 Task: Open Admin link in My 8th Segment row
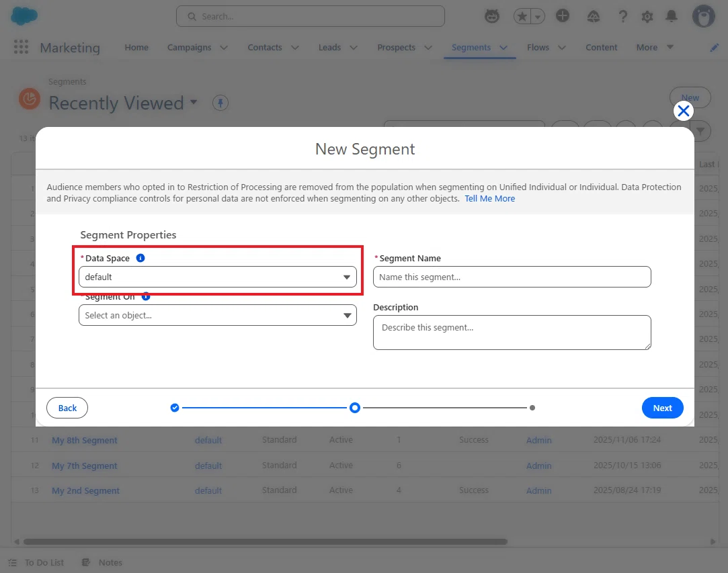(x=538, y=440)
